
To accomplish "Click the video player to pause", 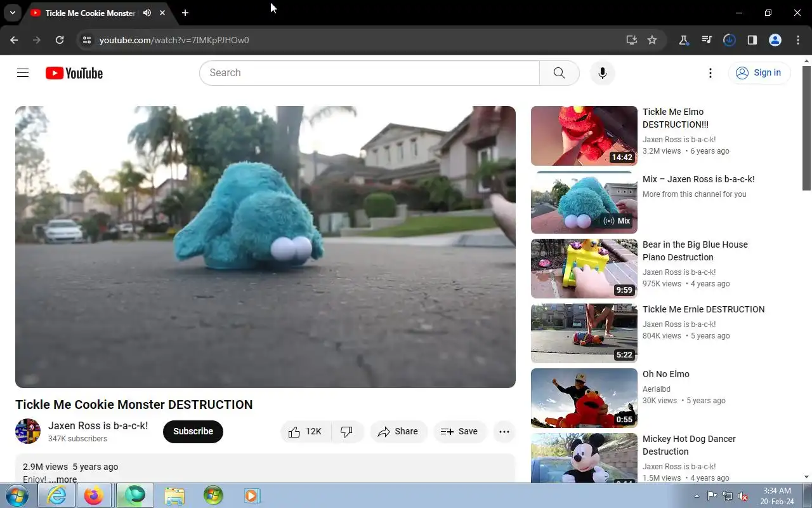I will pyautogui.click(x=265, y=246).
